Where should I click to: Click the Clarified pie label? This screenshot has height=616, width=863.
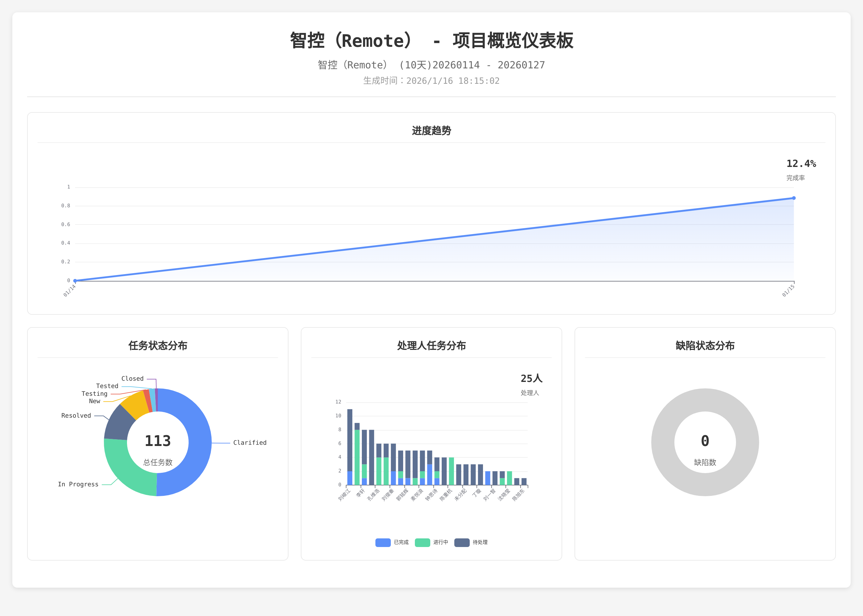point(249,443)
